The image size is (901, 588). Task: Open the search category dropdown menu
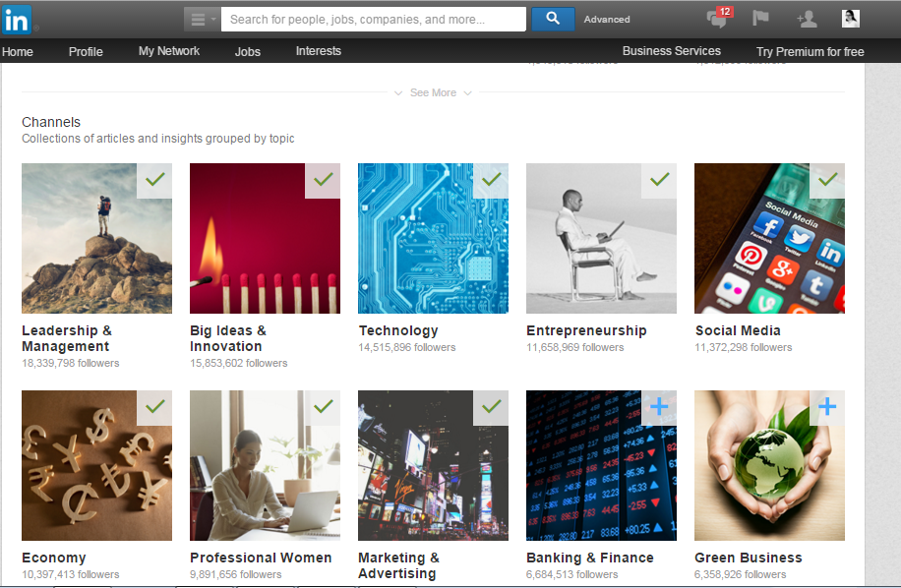(x=202, y=19)
